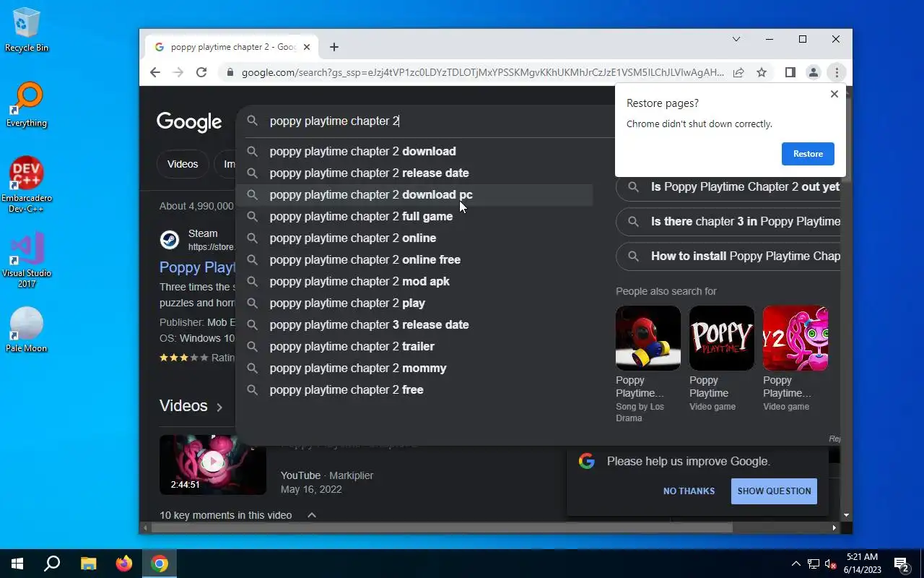Choose the 'chapter 2 trailer' suggestion

click(x=414, y=346)
